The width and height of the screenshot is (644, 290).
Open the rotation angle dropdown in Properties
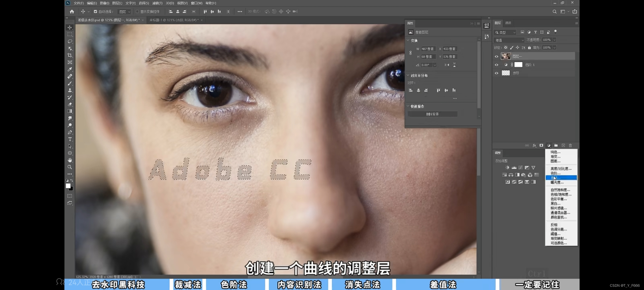tap(435, 65)
